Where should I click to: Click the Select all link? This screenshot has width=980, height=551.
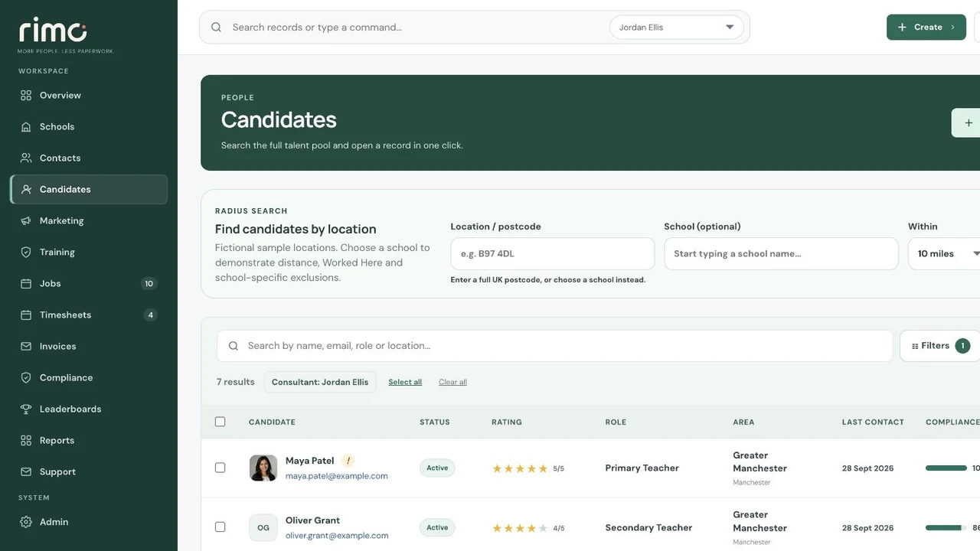405,383
